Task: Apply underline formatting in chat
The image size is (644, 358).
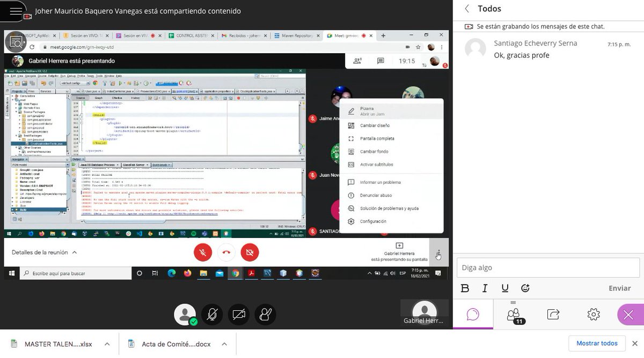Action: 505,288
